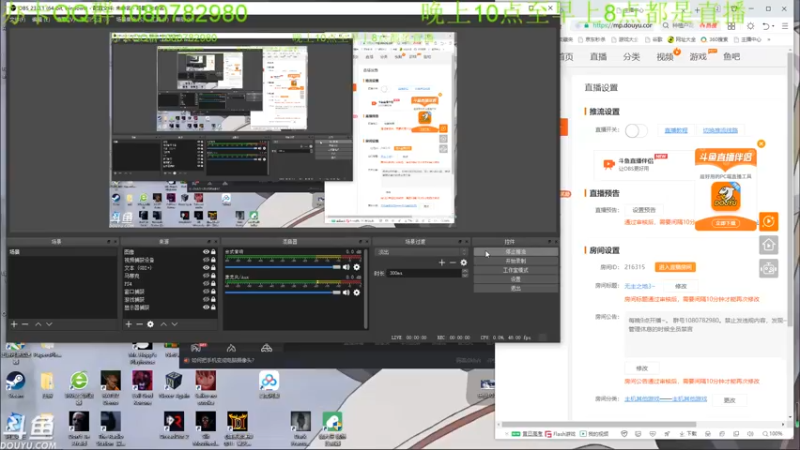Open source properties gear in Sources panel
Viewport: 800px width, 450px height.
click(151, 324)
